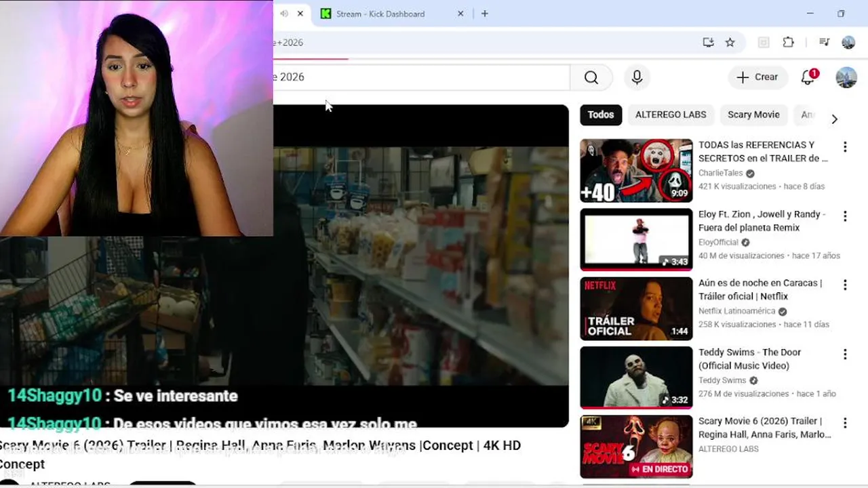Open options menu for TODAS las REFERENCIAS video
Image resolution: width=868 pixels, height=488 pixels.
845,147
